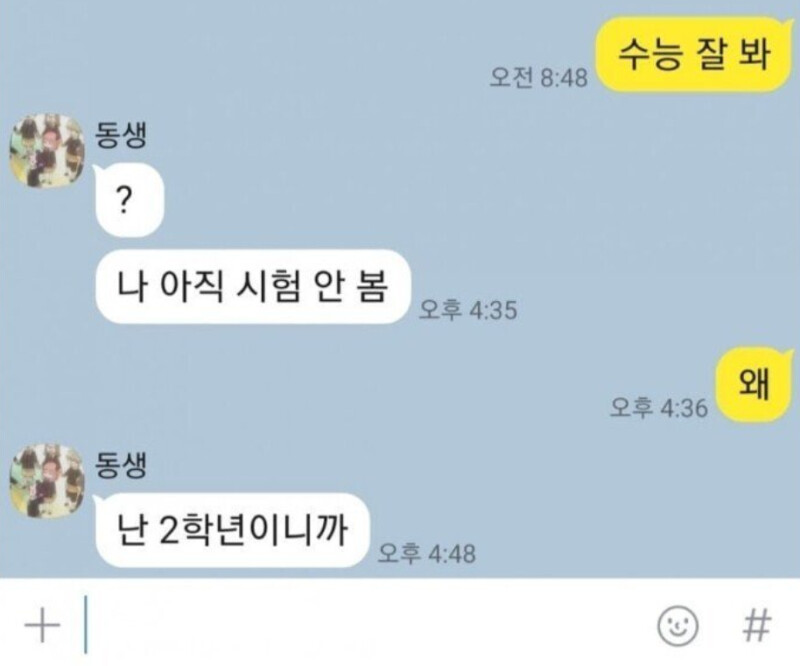Tap the 오전 8:48 timestamp

(x=538, y=78)
